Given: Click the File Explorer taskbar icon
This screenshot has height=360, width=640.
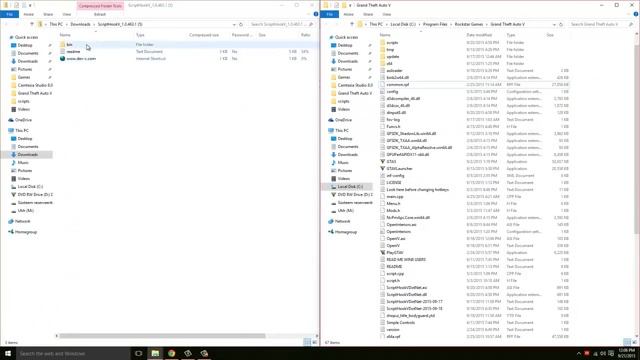Looking at the screenshot, I should click(x=155, y=353).
